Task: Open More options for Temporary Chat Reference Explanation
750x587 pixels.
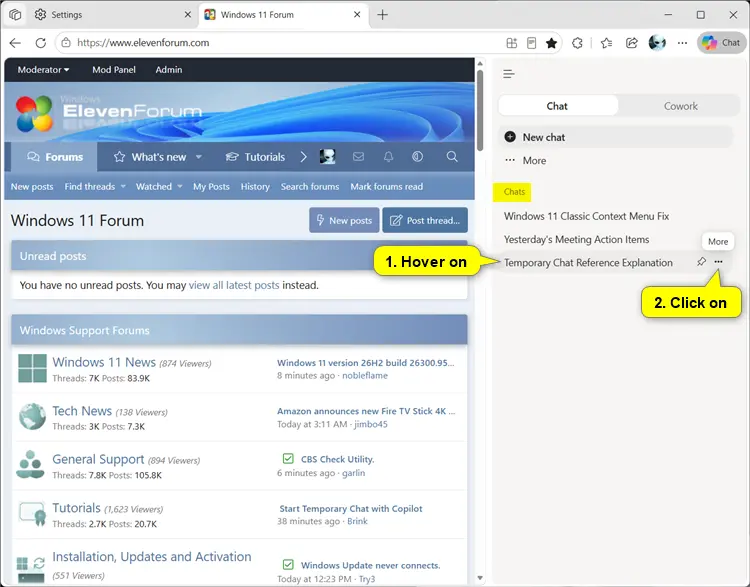Action: click(718, 262)
